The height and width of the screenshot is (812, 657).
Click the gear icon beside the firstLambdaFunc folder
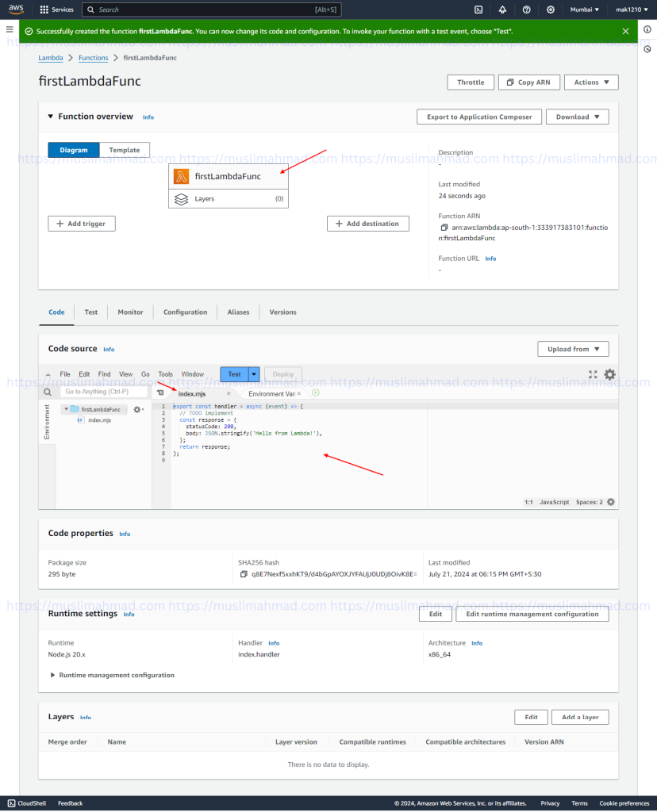(137, 408)
